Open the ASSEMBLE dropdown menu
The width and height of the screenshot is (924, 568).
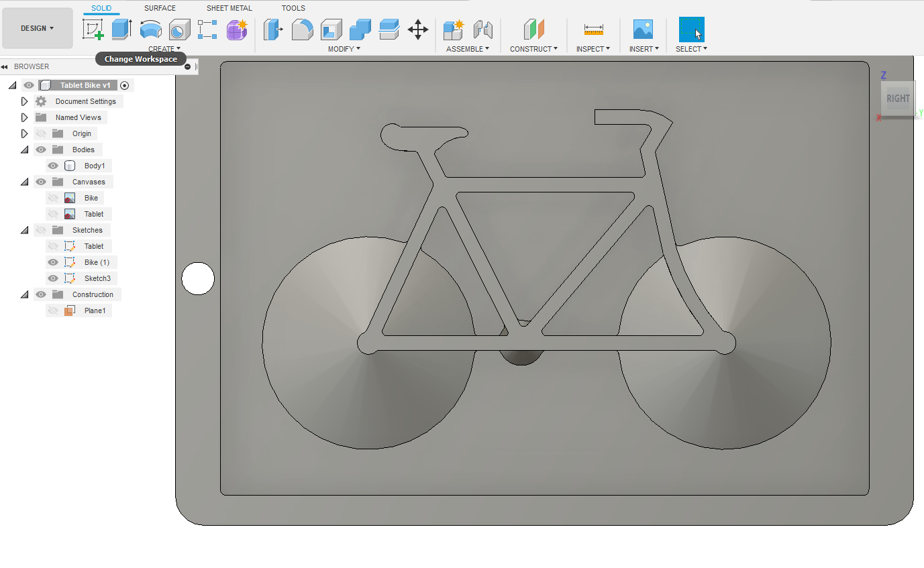tap(468, 49)
